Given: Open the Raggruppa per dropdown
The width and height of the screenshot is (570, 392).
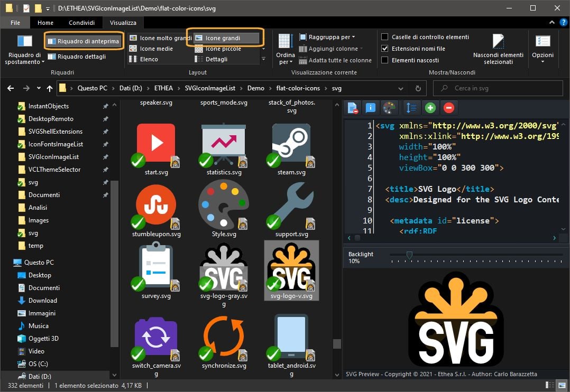Looking at the screenshot, I should tap(328, 37).
